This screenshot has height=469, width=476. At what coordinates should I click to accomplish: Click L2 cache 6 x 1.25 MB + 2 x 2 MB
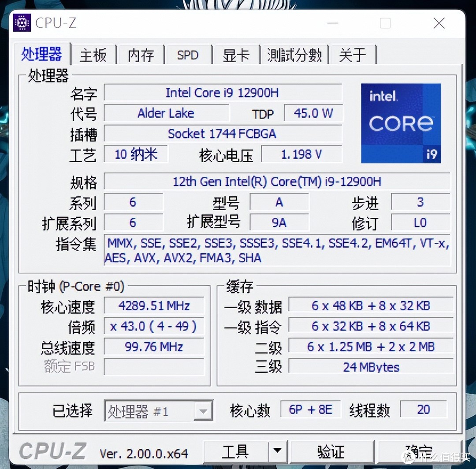tap(371, 346)
